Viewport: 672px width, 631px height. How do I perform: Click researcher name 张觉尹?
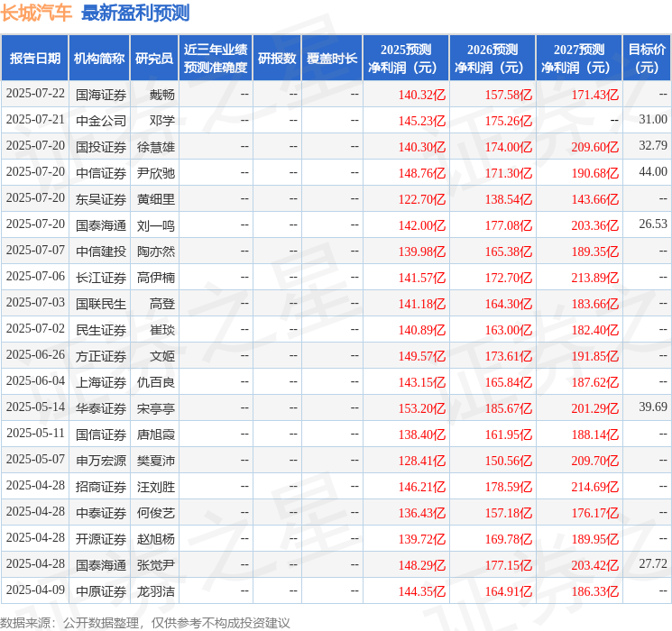point(156,565)
